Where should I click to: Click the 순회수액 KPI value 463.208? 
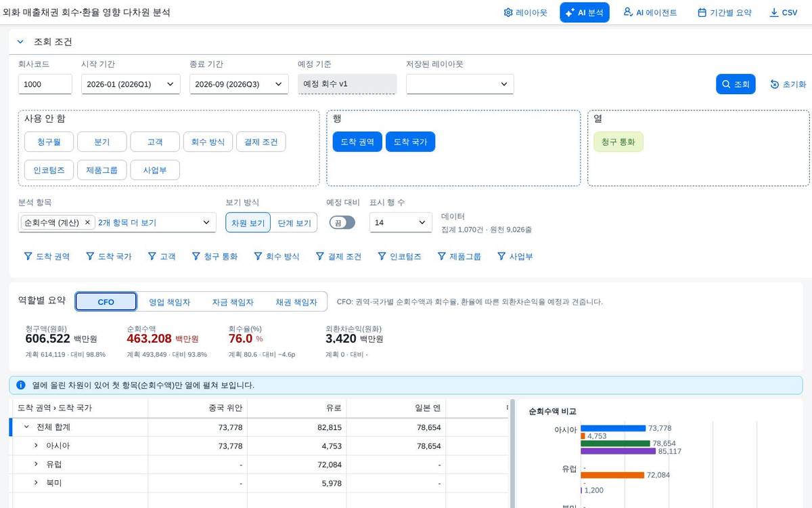[149, 339]
